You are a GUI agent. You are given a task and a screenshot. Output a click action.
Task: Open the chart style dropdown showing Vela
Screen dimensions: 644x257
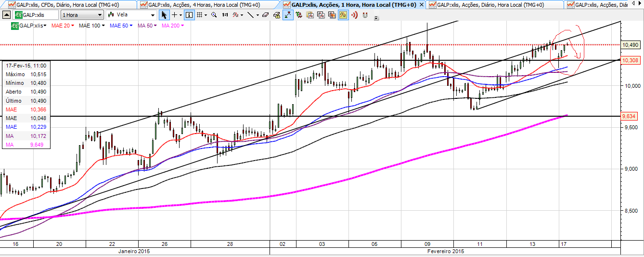pos(130,15)
